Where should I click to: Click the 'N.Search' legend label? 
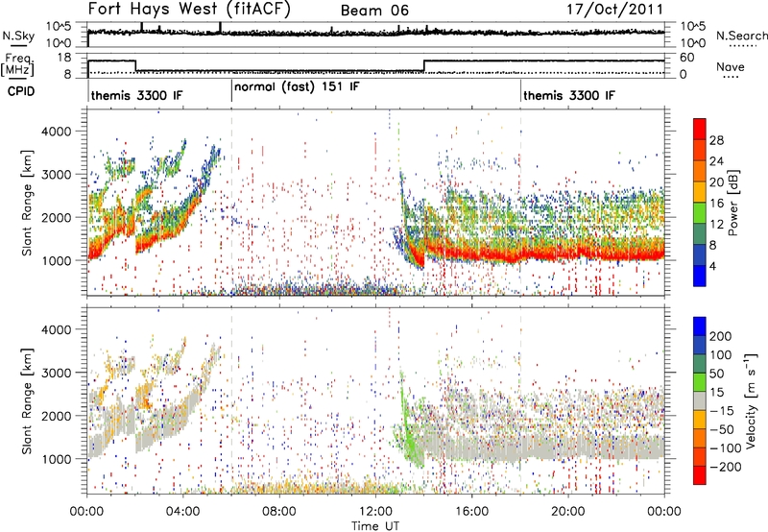[741, 36]
